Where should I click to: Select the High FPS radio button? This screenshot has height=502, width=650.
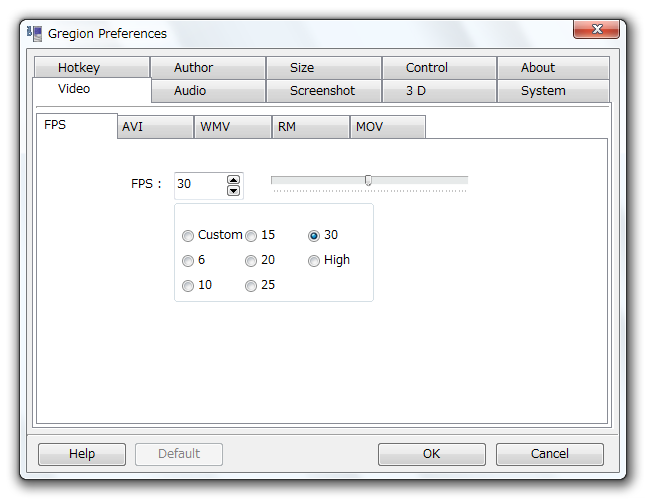click(314, 261)
